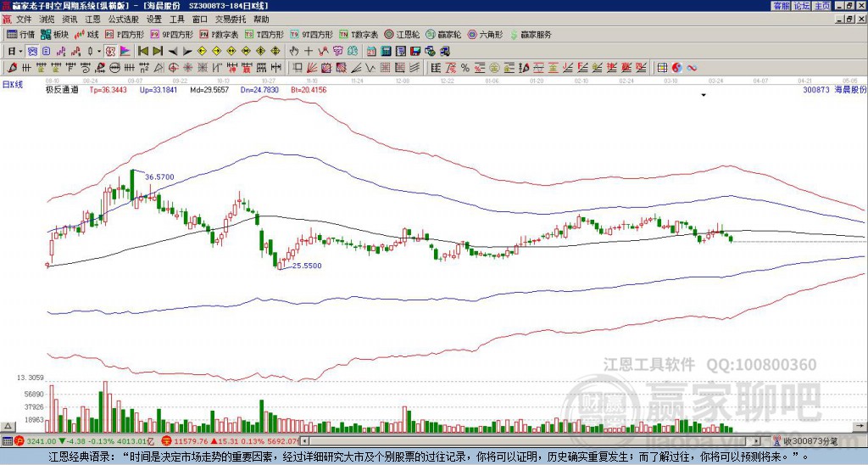Open the 浏览 menu
This screenshot has height=465, width=868.
(x=47, y=20)
